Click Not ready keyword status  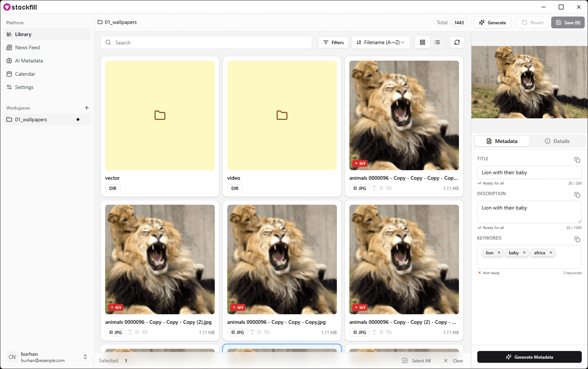pos(489,273)
